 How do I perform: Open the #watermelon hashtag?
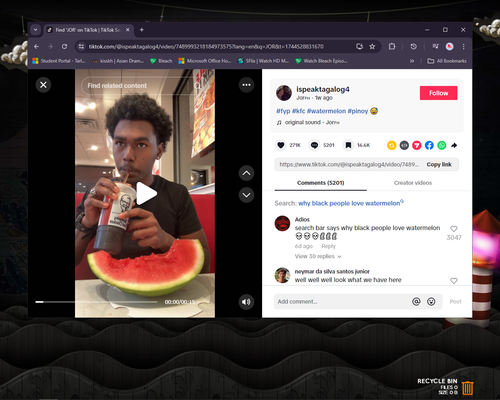click(x=326, y=111)
